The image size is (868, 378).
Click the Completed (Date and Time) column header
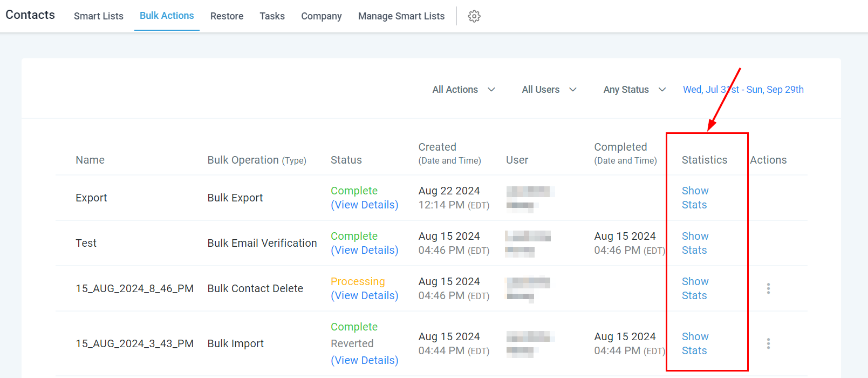tap(626, 153)
